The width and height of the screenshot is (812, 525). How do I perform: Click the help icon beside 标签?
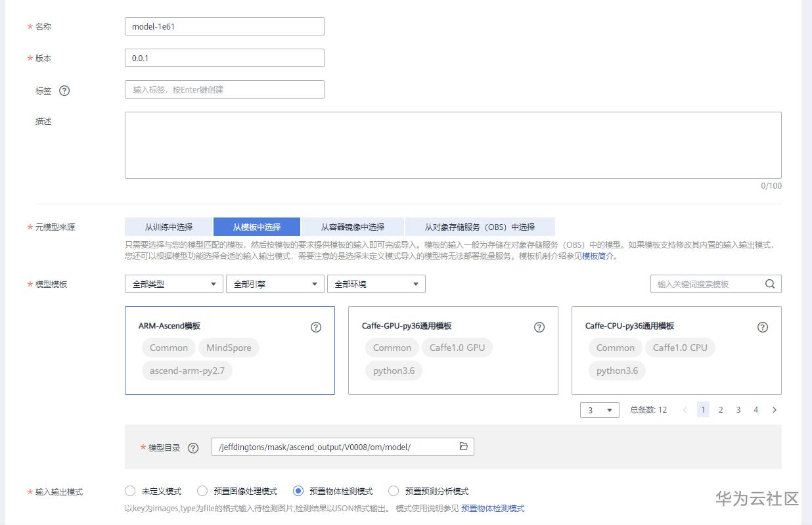[x=64, y=91]
